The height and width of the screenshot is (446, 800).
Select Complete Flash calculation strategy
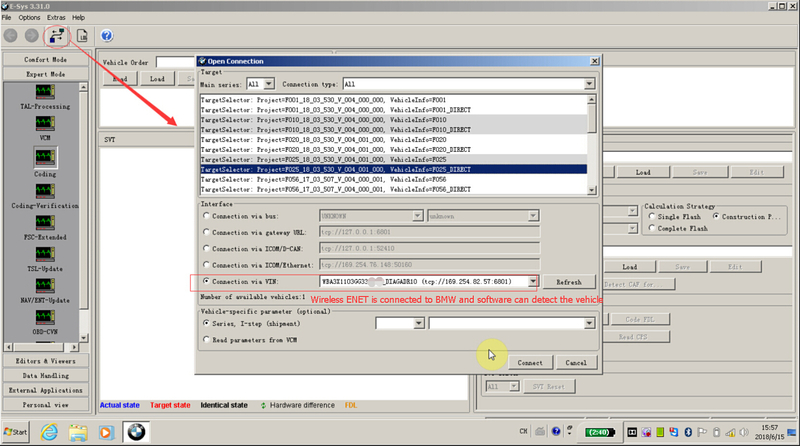[652, 228]
